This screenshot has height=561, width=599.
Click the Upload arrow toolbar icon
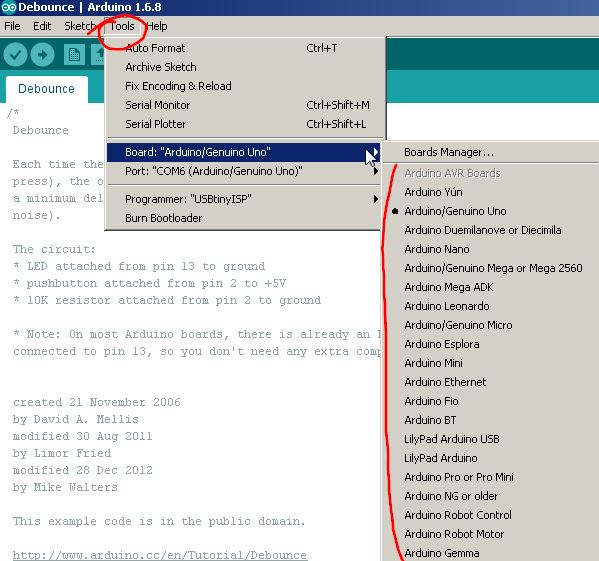tap(42, 55)
